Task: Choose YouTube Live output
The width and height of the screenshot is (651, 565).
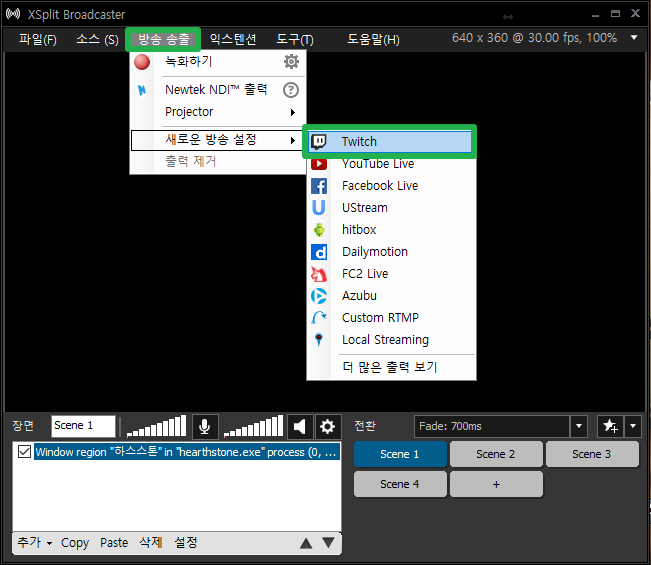Action: click(391, 164)
